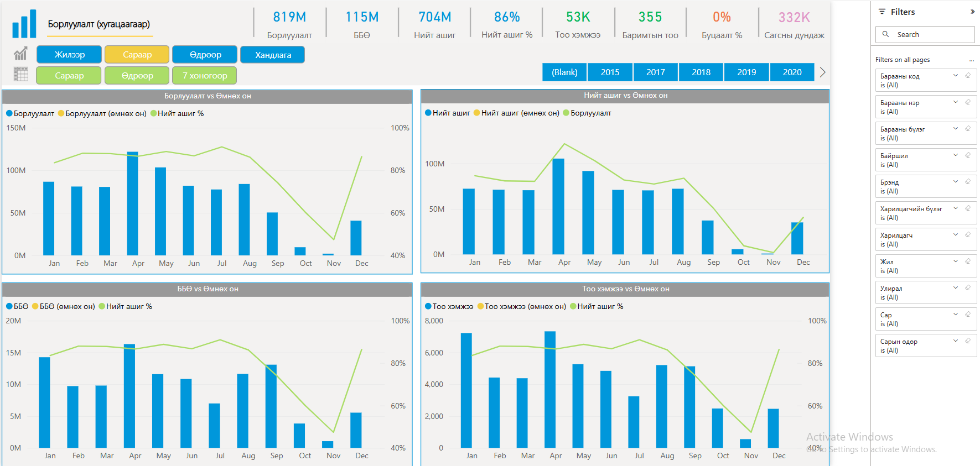Switch to the blue Жилээр view
Image resolution: width=980 pixels, height=466 pixels.
[x=69, y=55]
